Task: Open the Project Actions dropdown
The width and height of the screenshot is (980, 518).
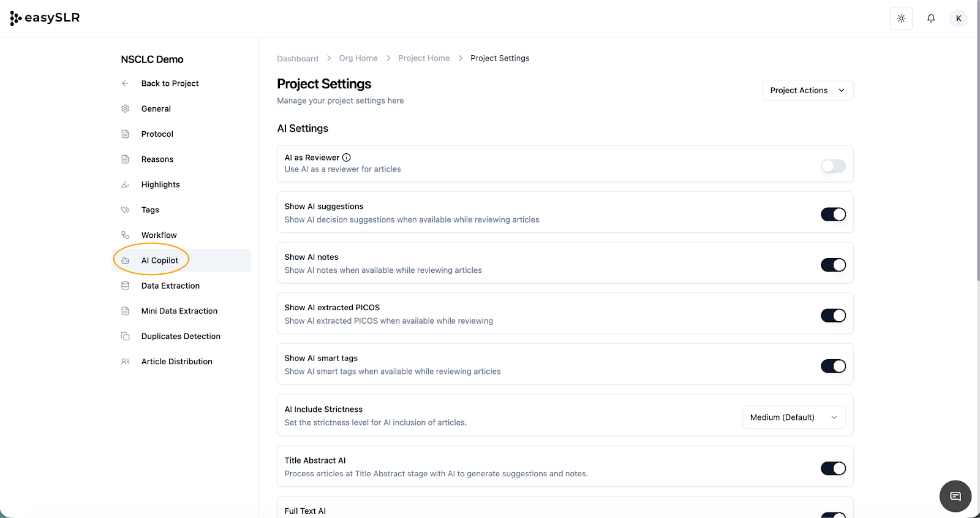Action: tap(807, 90)
